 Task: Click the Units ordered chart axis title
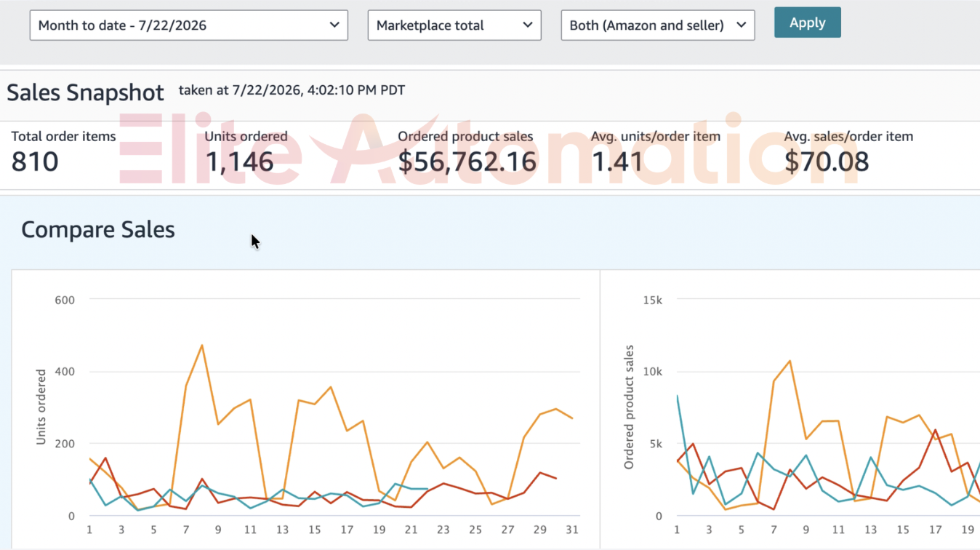(41, 407)
